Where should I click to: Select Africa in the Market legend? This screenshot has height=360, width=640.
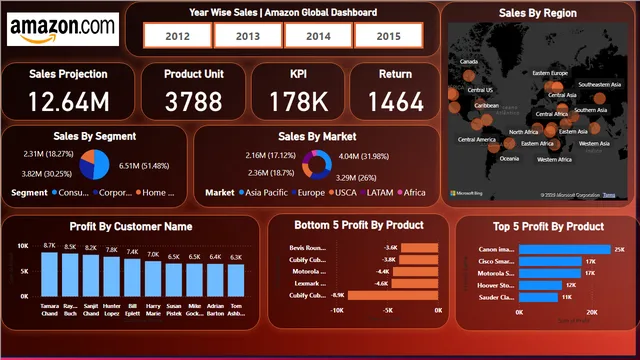click(411, 193)
